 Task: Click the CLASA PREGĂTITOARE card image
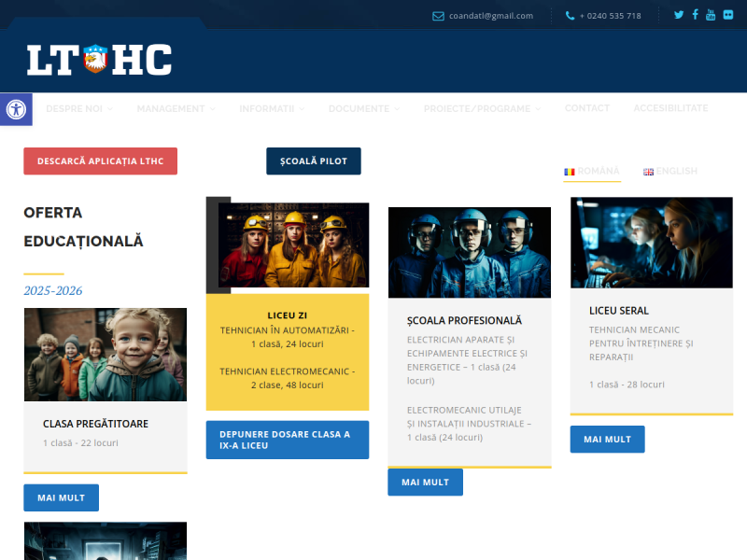[105, 354]
